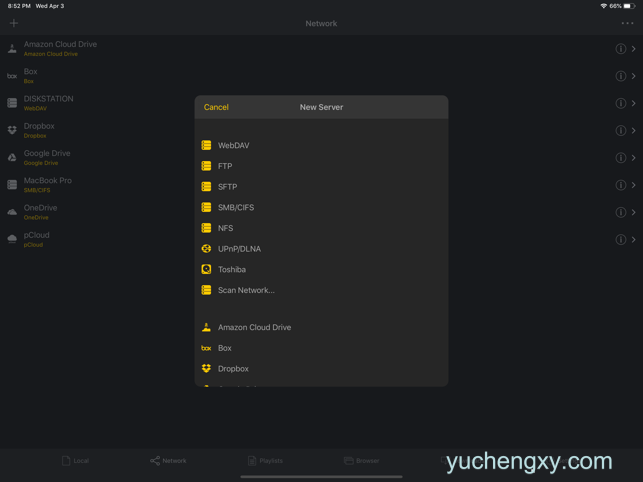Switch to the Network tab
Viewport: 643px width, 482px height.
(168, 461)
